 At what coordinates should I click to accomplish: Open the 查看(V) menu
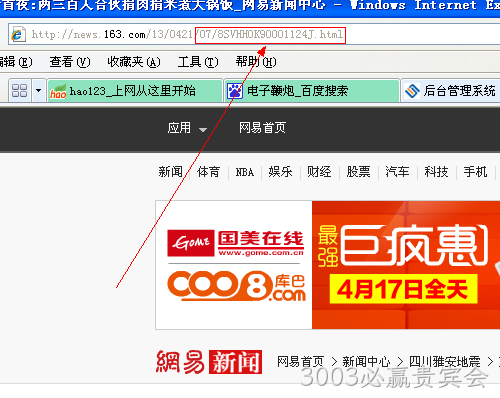[x=70, y=62]
